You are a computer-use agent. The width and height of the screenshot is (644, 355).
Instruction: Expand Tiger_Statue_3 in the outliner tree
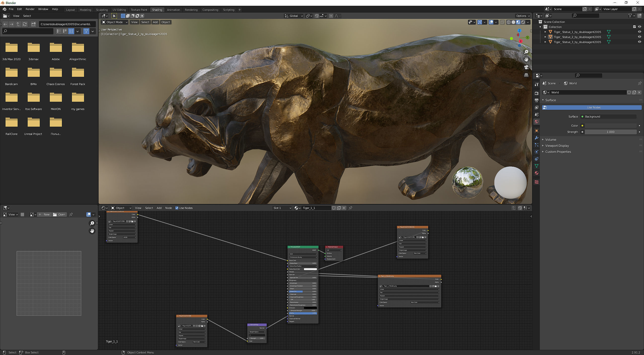point(545,42)
